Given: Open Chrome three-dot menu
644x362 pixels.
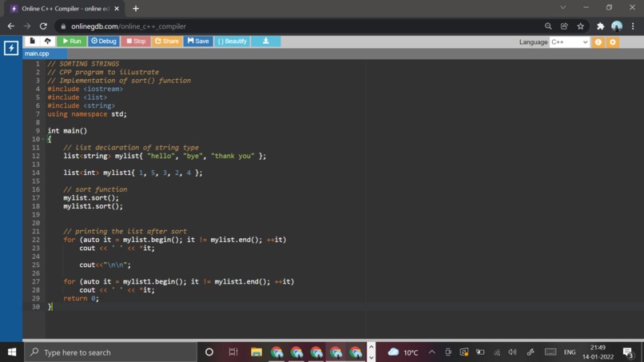Looking at the screenshot, I should pyautogui.click(x=633, y=26).
